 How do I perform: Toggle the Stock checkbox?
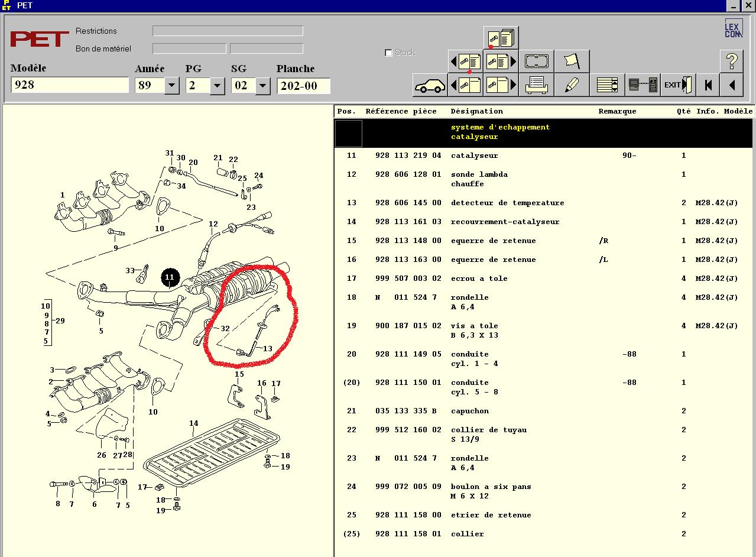coord(388,53)
